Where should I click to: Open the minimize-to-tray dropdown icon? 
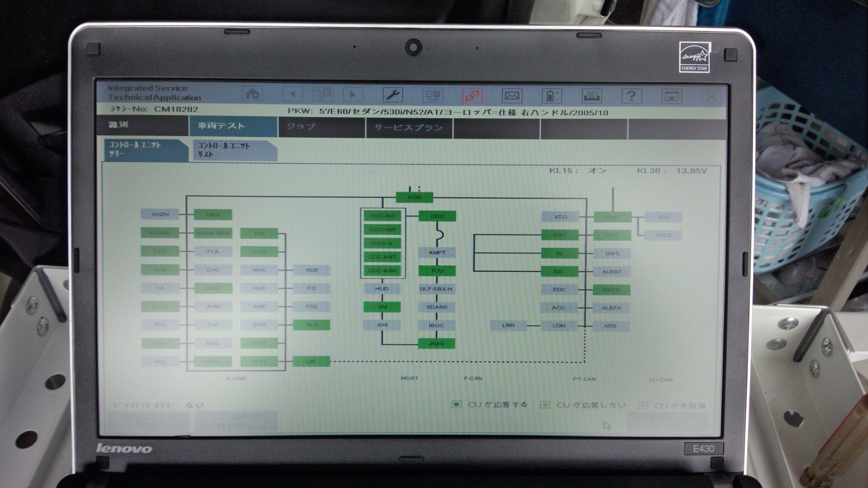click(x=671, y=96)
